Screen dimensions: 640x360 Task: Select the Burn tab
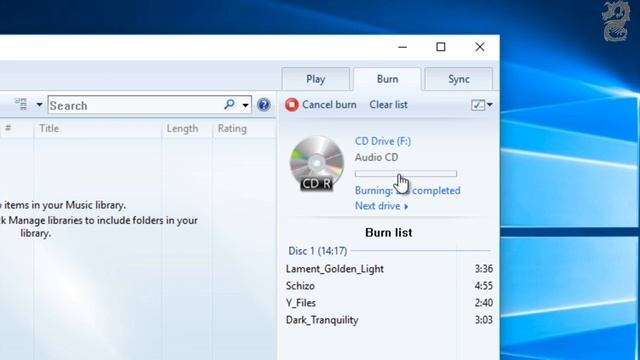click(x=387, y=79)
